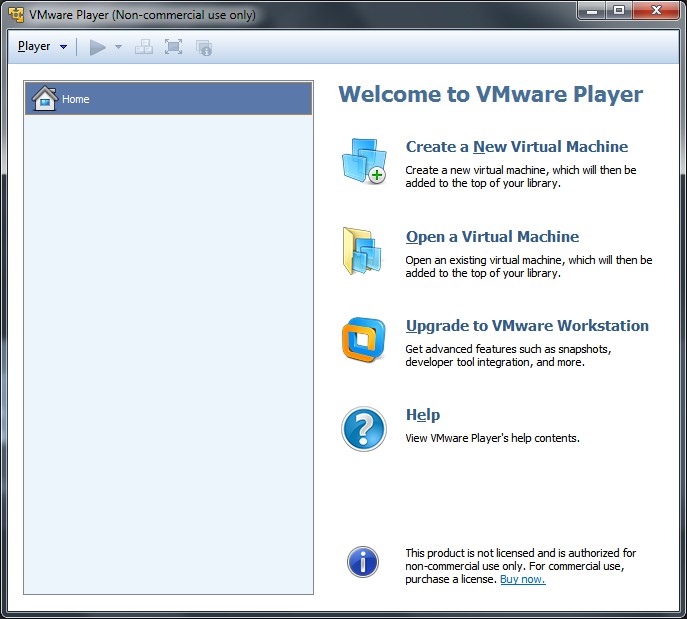The image size is (687, 619).
Task: Click the Home house icon
Action: point(45,98)
